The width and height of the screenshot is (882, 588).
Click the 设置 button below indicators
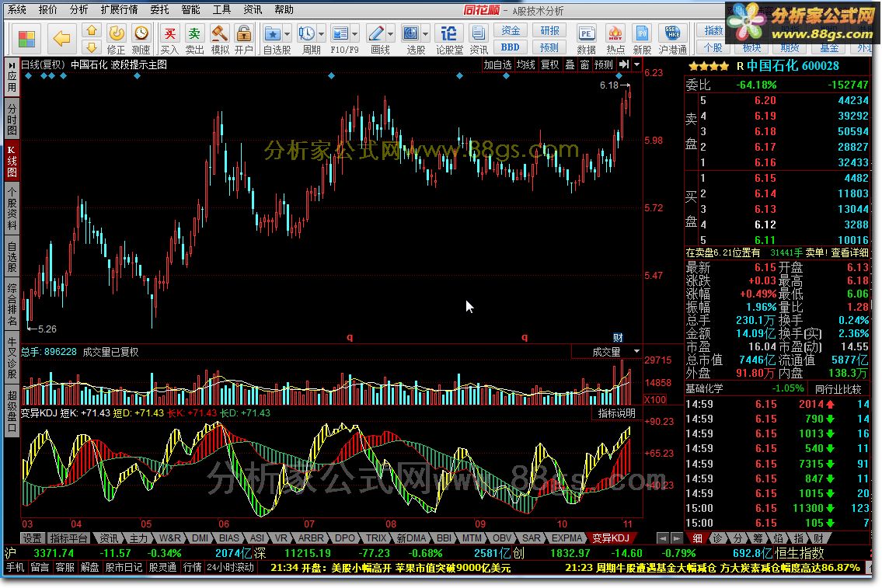(x=32, y=538)
